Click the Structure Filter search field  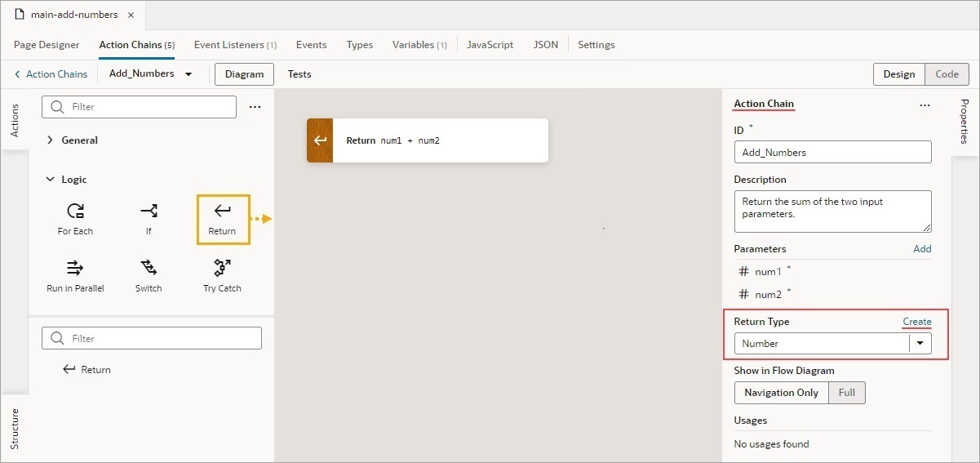click(152, 338)
